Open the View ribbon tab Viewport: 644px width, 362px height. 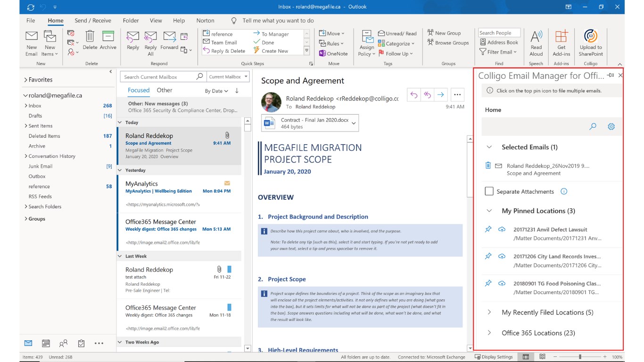point(156,21)
